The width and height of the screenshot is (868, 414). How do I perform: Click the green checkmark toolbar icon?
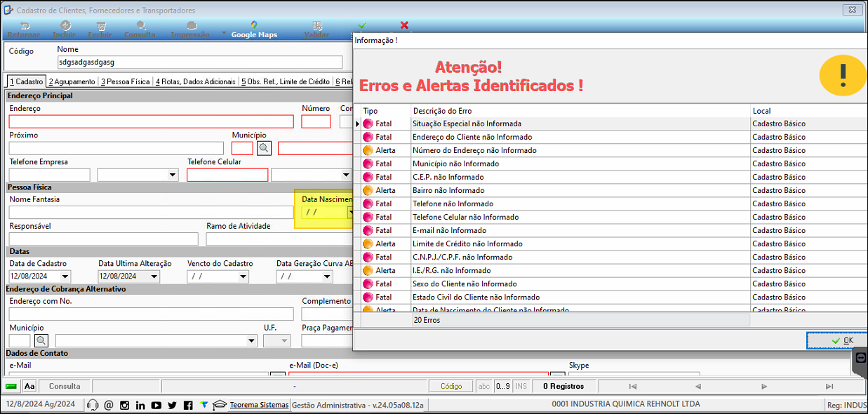[x=362, y=25]
